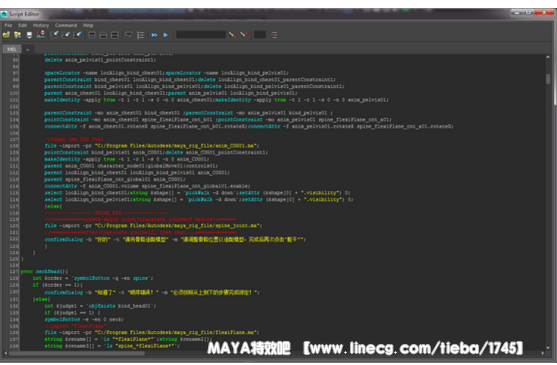The height and width of the screenshot is (365, 557).
Task: Open the File menu
Action: coord(8,25)
